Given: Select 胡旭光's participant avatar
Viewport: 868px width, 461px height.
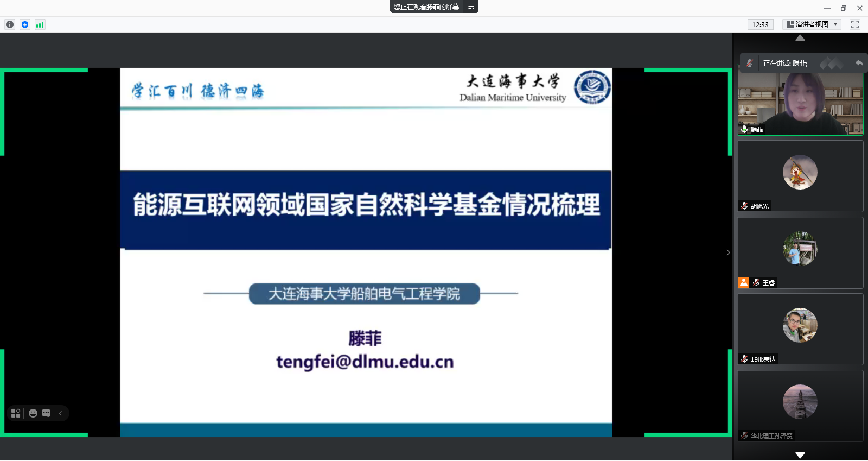Looking at the screenshot, I should point(800,172).
